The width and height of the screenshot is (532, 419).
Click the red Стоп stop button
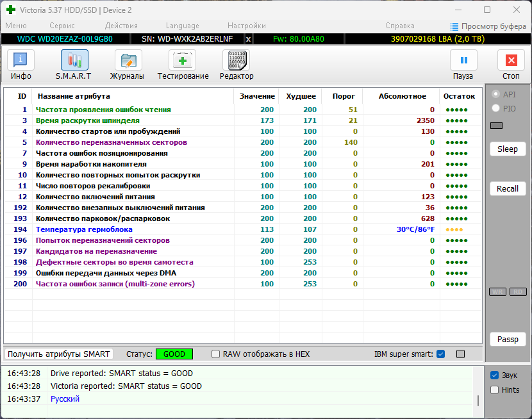tap(511, 60)
